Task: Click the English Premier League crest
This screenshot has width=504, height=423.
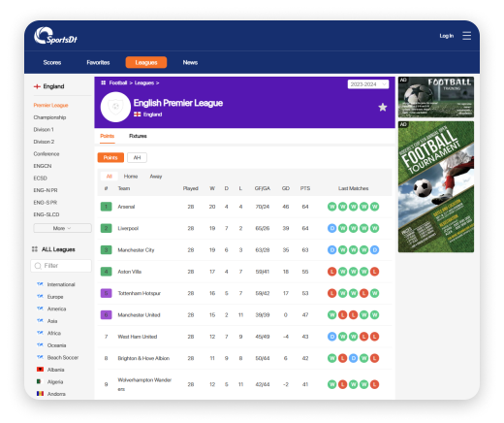Action: click(x=115, y=107)
